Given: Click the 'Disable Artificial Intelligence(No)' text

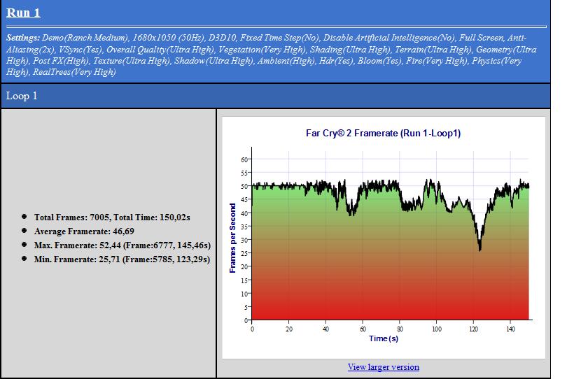Looking at the screenshot, I should click(389, 38).
